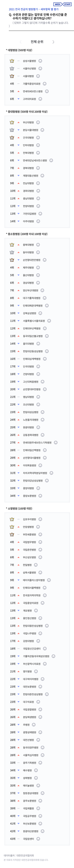Go to the previous ranking with left chevron
74x868 pixels.
click(21, 42)
